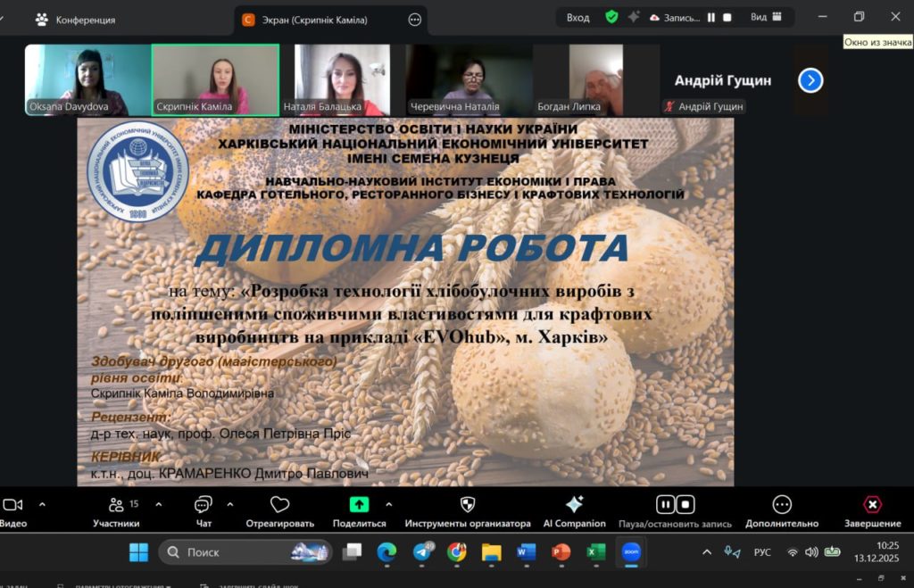
Task: Open Инструменты организатора host tools
Action: tap(467, 506)
